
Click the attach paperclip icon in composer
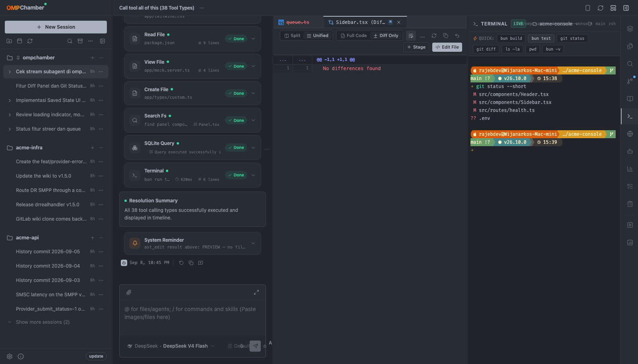tap(129, 292)
